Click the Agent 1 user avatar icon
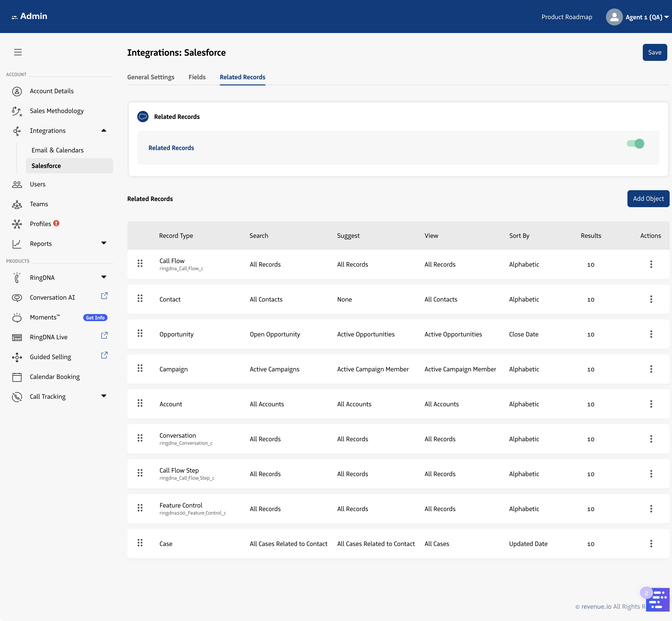 click(614, 17)
